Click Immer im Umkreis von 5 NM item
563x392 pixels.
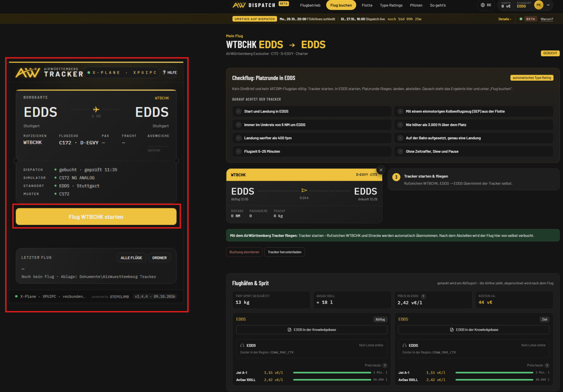pyautogui.click(x=312, y=125)
